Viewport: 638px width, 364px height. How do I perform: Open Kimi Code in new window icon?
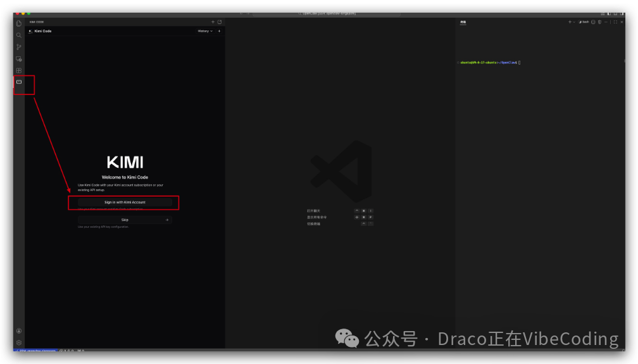coord(220,22)
